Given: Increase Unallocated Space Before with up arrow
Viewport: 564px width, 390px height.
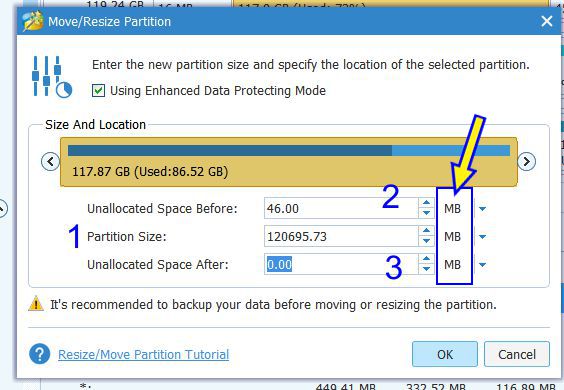Looking at the screenshot, I should pos(427,203).
